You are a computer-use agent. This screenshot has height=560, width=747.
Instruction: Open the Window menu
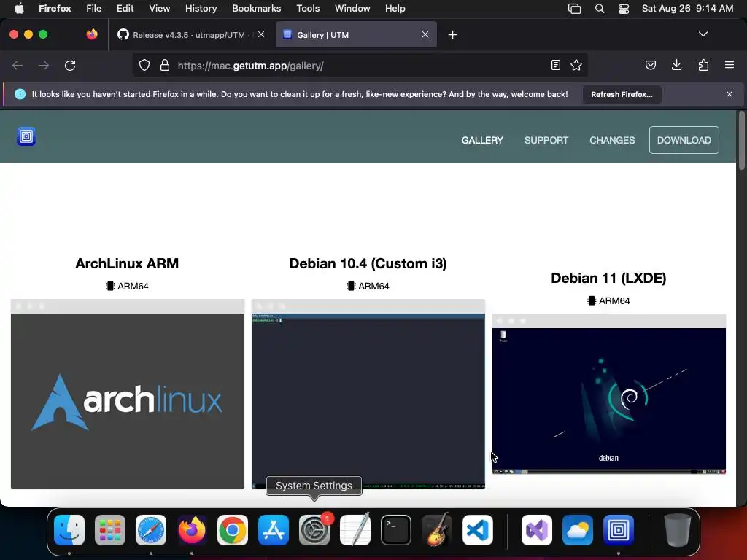coord(352,8)
